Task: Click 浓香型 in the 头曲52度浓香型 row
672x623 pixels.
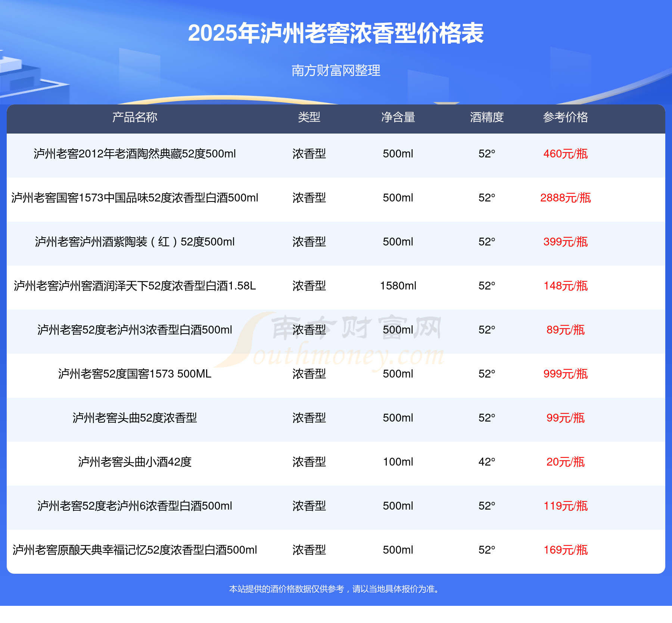Action: pos(309,418)
